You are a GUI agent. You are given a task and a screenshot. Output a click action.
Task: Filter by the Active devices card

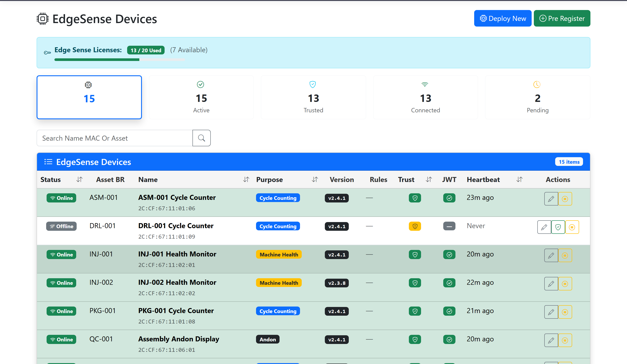coord(201,97)
